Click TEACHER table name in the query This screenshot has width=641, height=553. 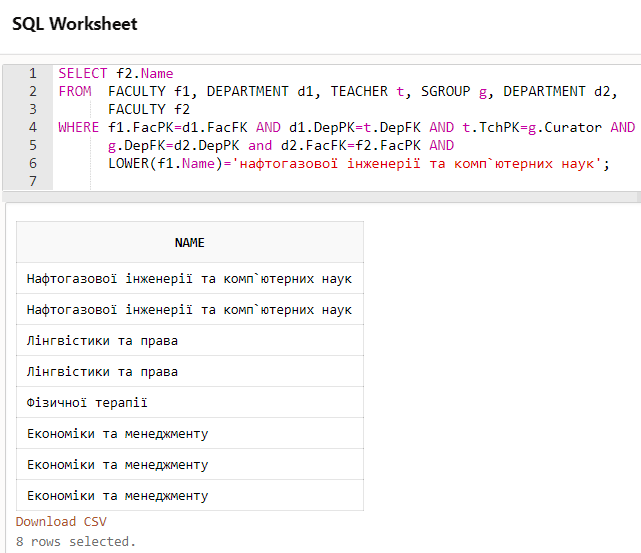click(359, 91)
